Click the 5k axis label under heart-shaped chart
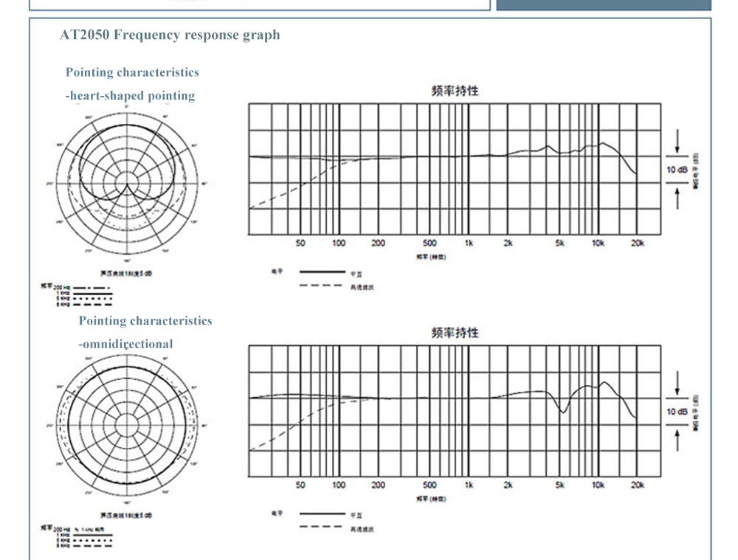 [x=559, y=243]
